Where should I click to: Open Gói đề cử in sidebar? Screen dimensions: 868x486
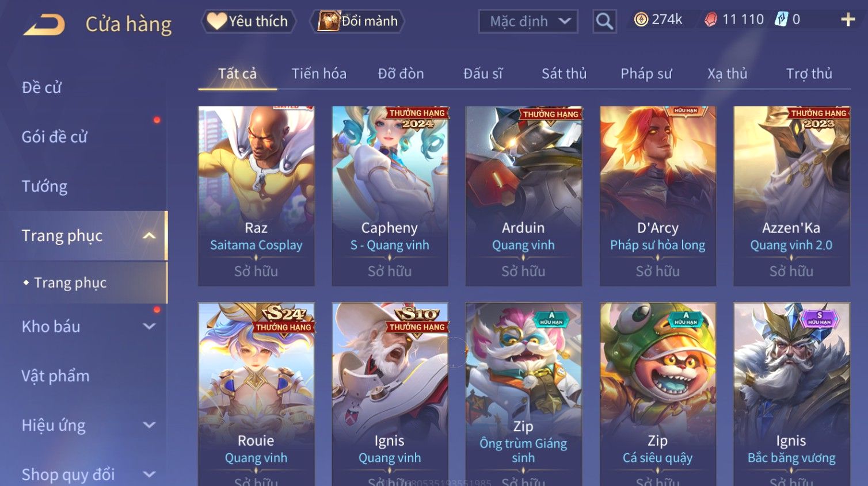click(x=55, y=137)
